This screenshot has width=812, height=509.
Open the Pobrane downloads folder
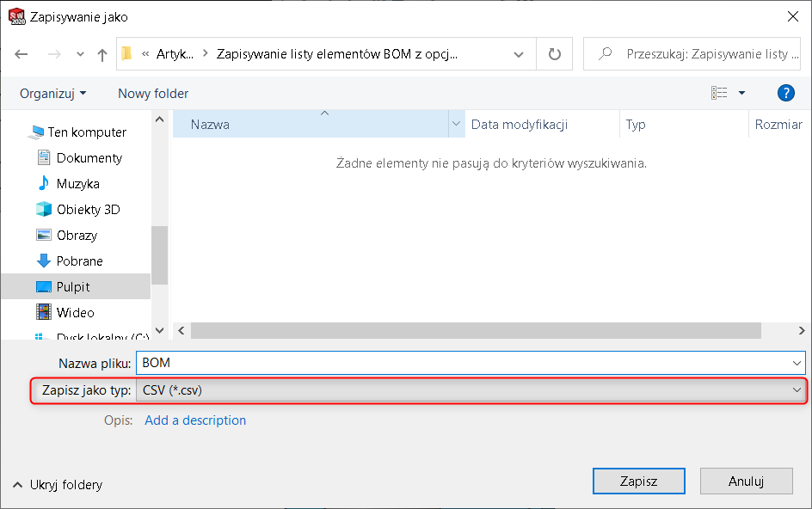(79, 261)
